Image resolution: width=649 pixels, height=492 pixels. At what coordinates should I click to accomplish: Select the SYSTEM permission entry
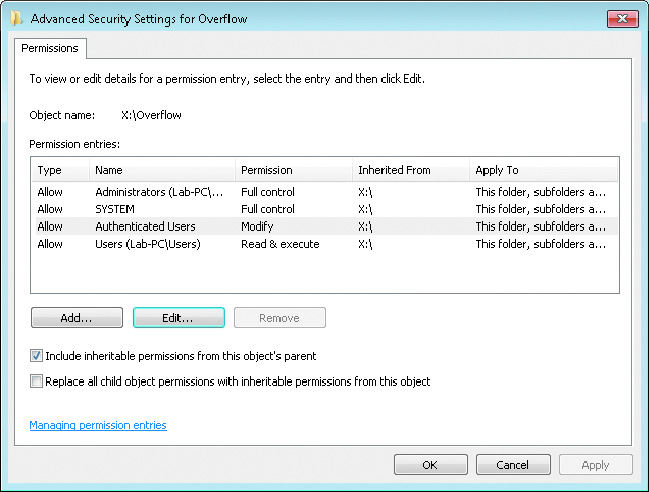324,209
